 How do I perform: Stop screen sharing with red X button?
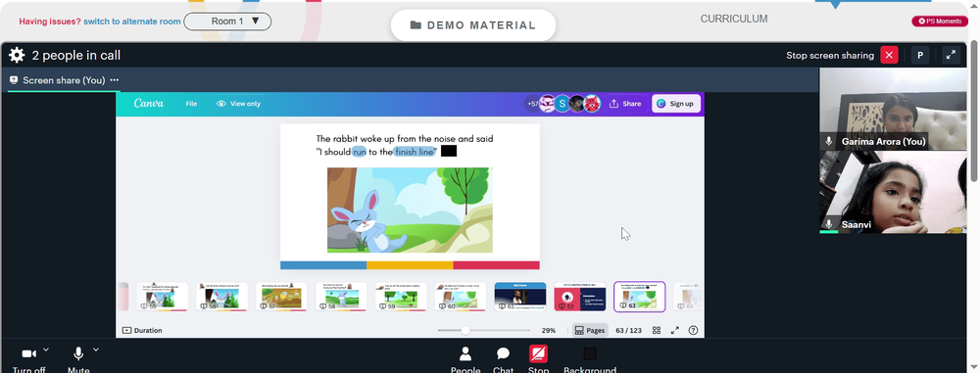coord(889,55)
